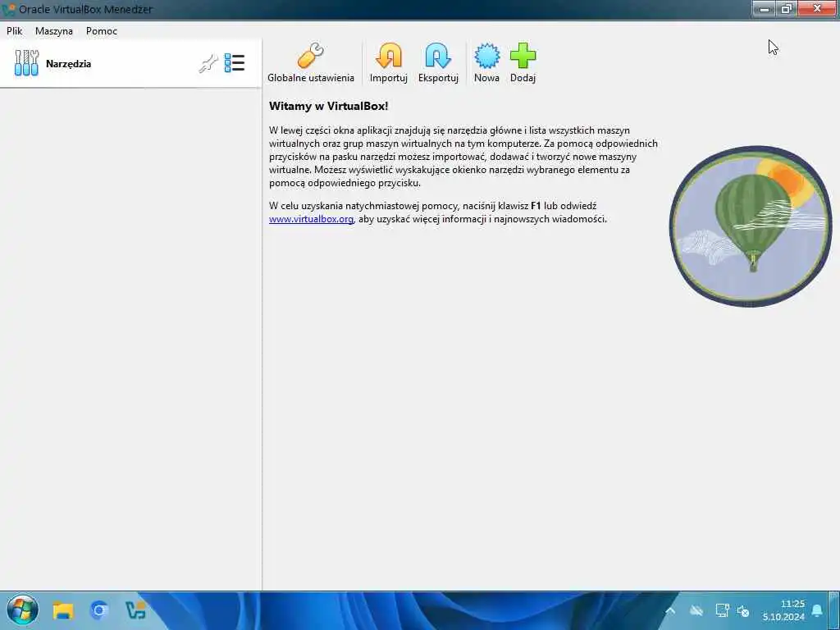This screenshot has height=630, width=840.
Task: Minimize the VirtualBox Menedżer window
Action: (765, 8)
